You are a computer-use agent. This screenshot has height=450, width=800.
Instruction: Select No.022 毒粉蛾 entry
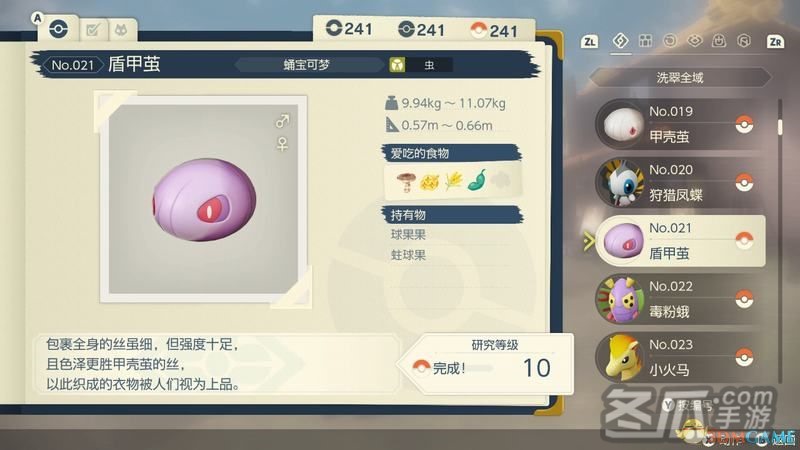click(x=680, y=299)
